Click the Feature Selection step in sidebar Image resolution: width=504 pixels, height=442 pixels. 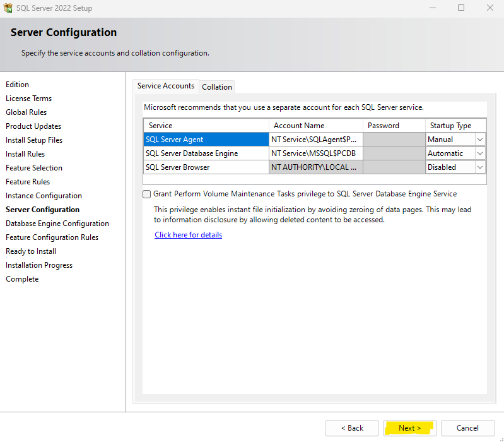pos(34,168)
